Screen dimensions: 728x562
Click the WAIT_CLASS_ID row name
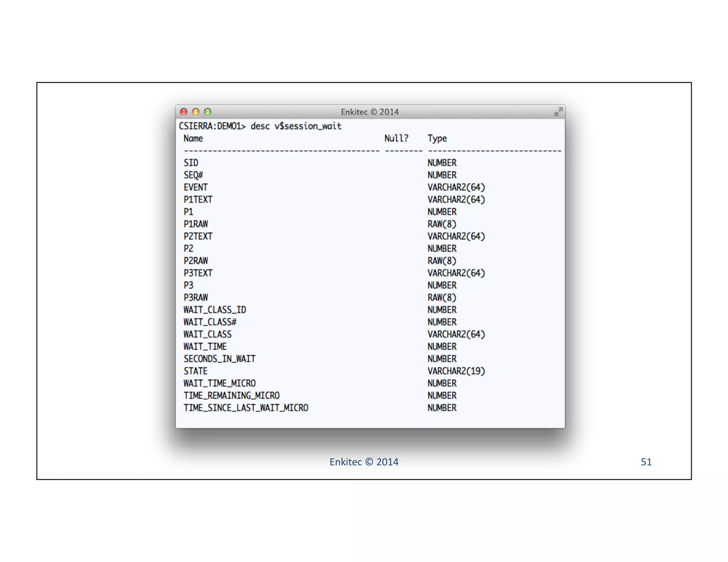[215, 310]
